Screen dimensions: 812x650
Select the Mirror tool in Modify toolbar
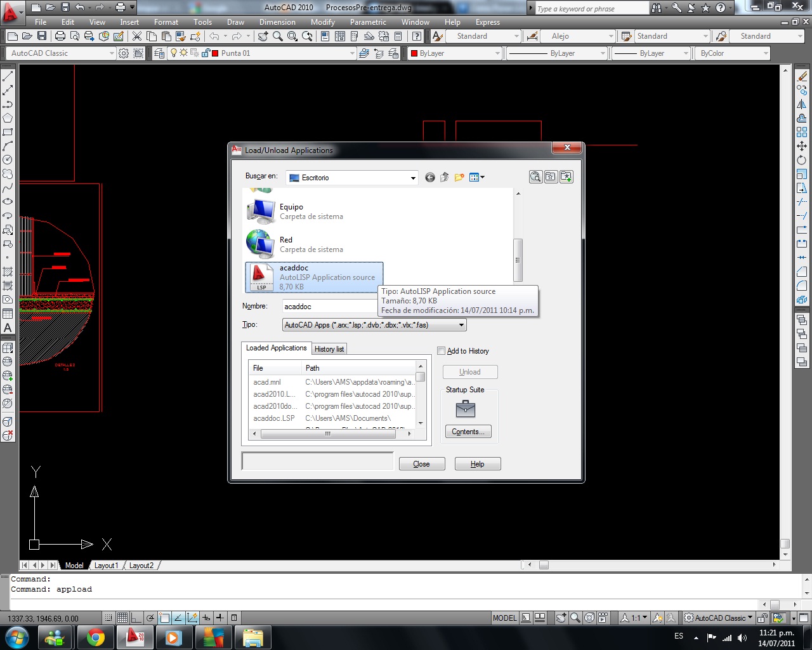[x=802, y=104]
